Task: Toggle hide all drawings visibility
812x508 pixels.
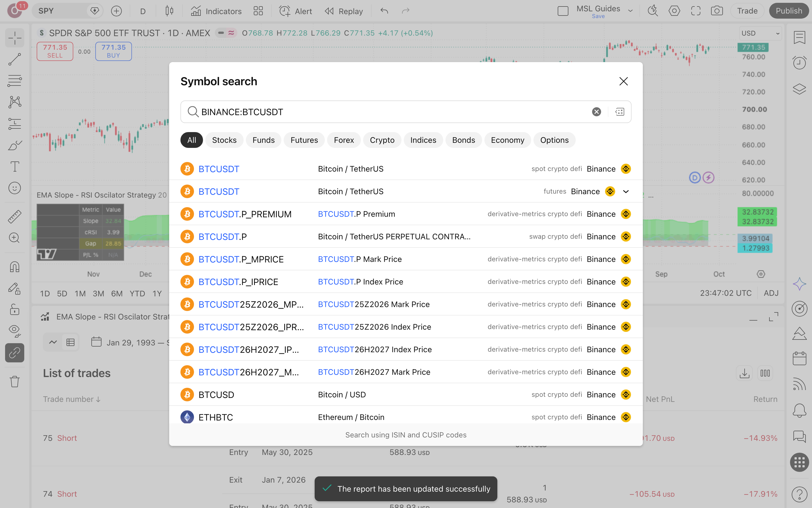Action: [x=15, y=331]
